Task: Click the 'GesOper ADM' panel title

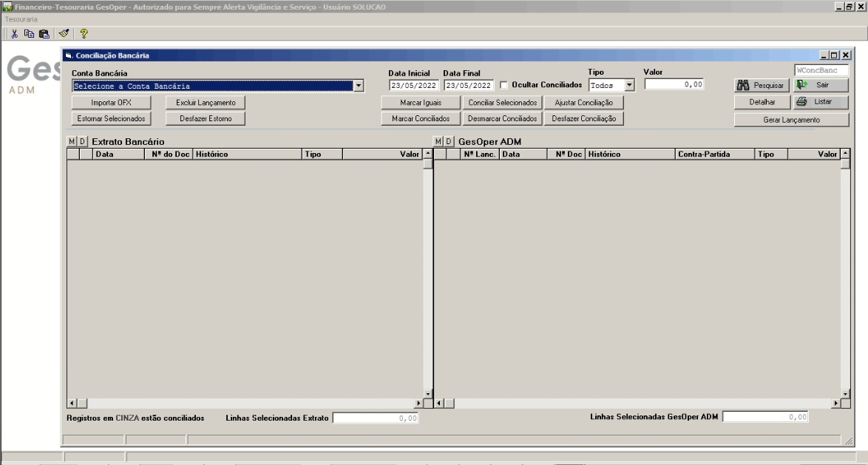Action: tap(490, 142)
